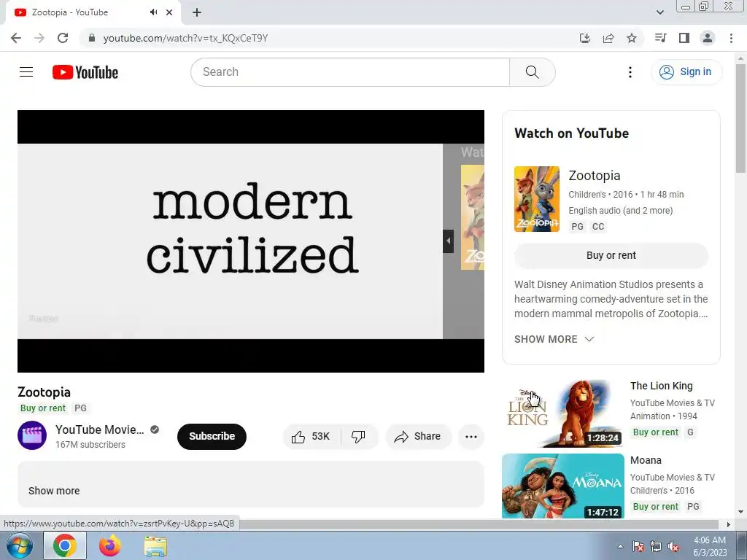Open YouTube settings three-dot menu
Image resolution: width=747 pixels, height=560 pixels.
630,72
